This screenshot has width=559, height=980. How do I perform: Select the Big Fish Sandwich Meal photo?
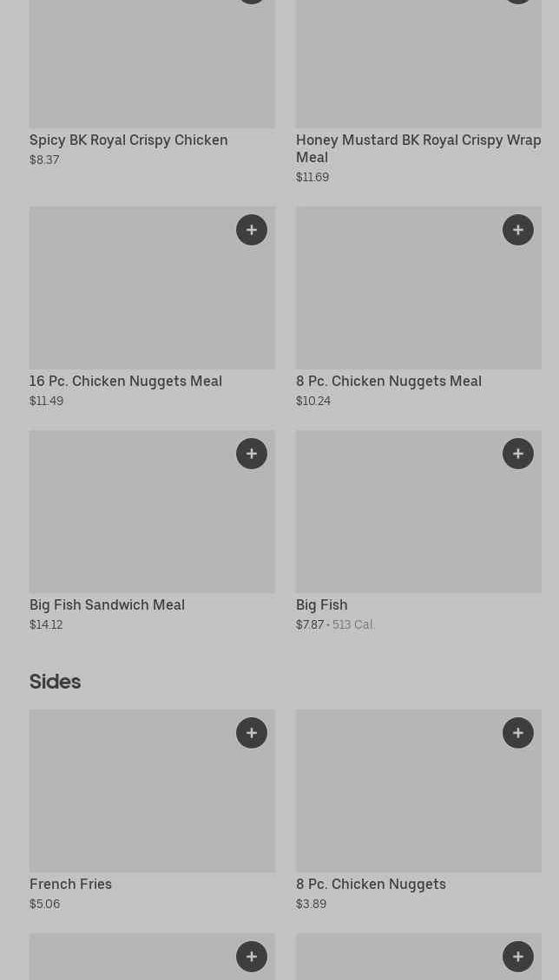click(130, 519)
